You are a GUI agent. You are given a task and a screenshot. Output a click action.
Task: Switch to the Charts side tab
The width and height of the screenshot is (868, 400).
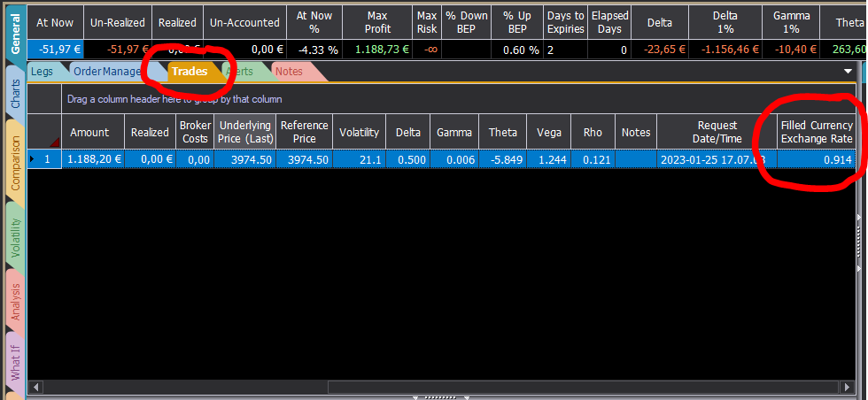16,95
